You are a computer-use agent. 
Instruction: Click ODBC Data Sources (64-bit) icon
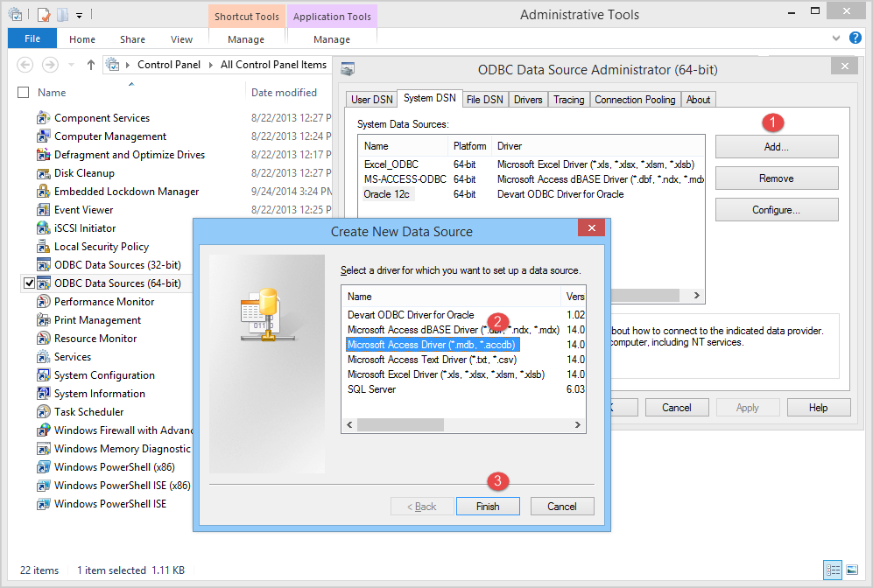(x=44, y=283)
